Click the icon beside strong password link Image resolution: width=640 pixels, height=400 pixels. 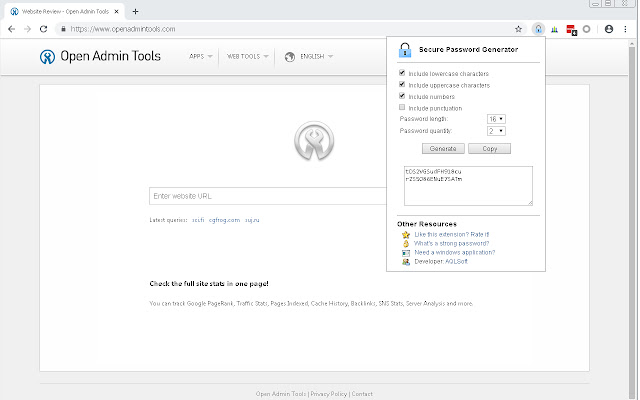[406, 244]
